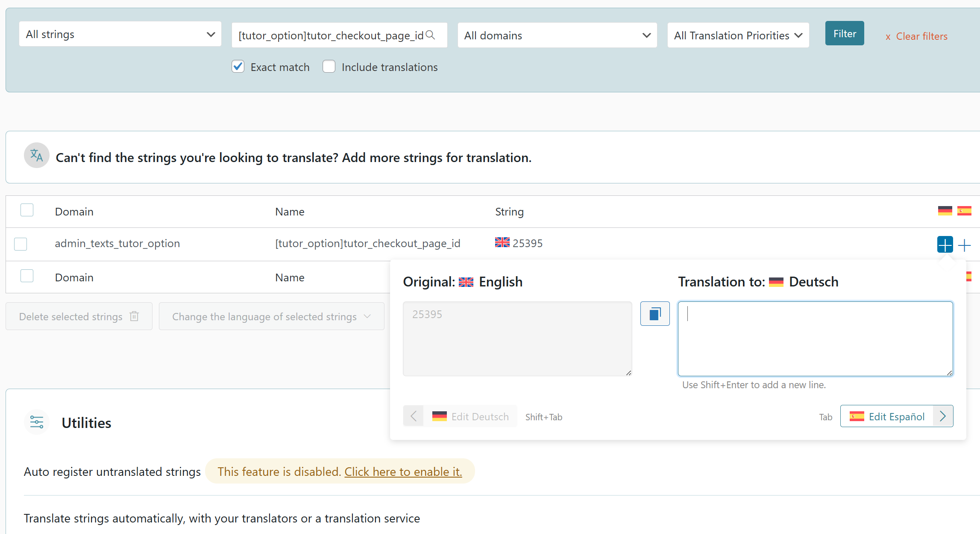Enable Include translations checkbox

[329, 67]
